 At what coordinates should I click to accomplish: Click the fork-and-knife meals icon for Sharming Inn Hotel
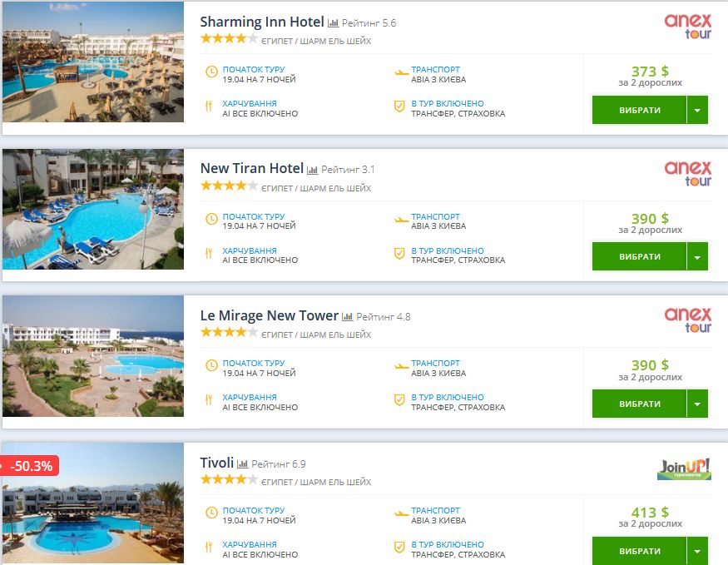click(x=211, y=108)
